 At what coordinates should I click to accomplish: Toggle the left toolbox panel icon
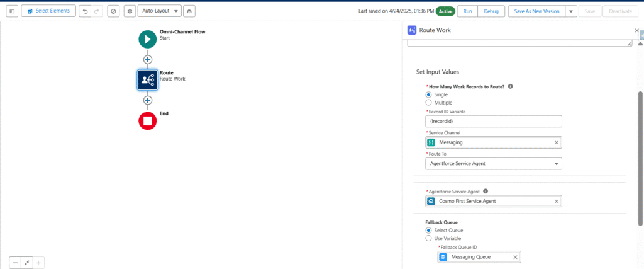[x=12, y=11]
